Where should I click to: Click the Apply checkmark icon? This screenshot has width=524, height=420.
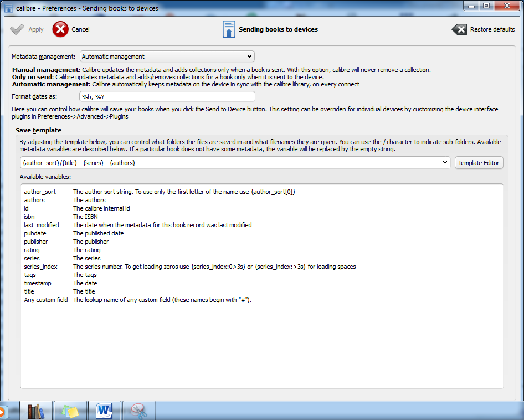point(17,29)
